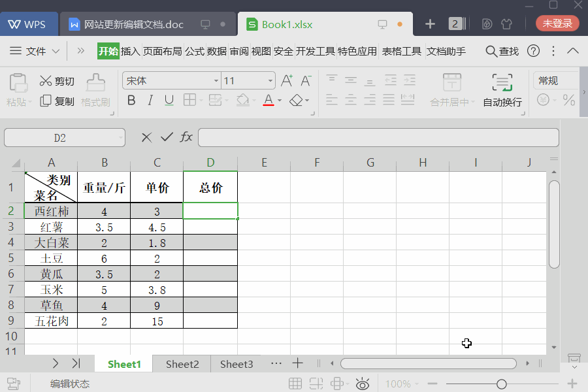Switch to the 插入 ribbon tab

pyautogui.click(x=130, y=51)
